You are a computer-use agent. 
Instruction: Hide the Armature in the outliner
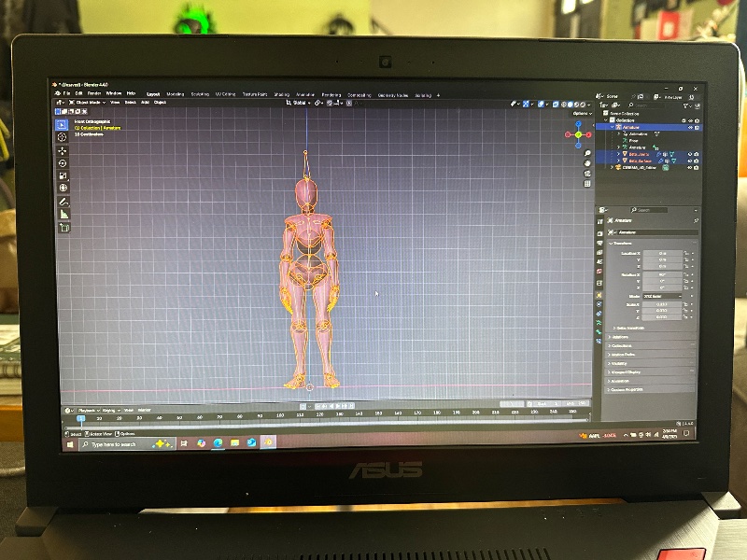tap(690, 128)
